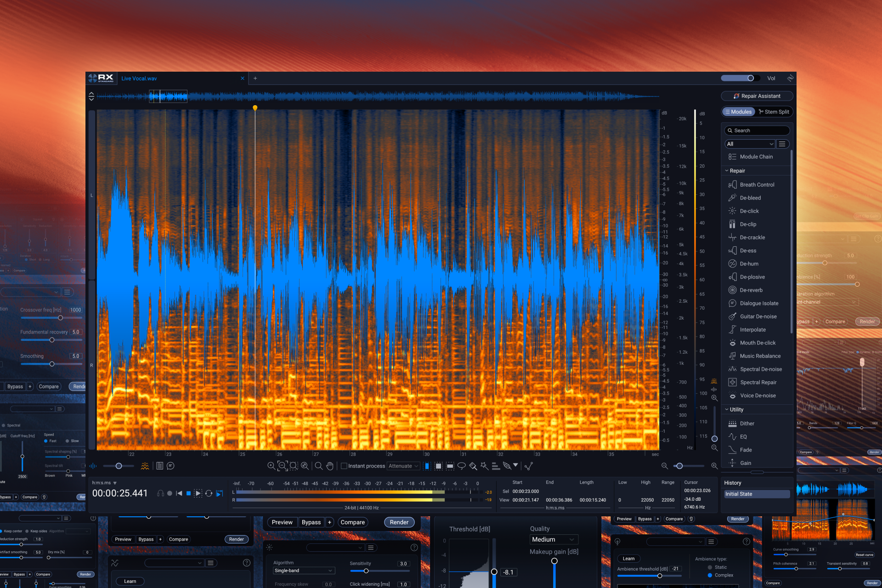Viewport: 882px width, 588px height.
Task: Click the Record button in transport
Action: (x=170, y=493)
